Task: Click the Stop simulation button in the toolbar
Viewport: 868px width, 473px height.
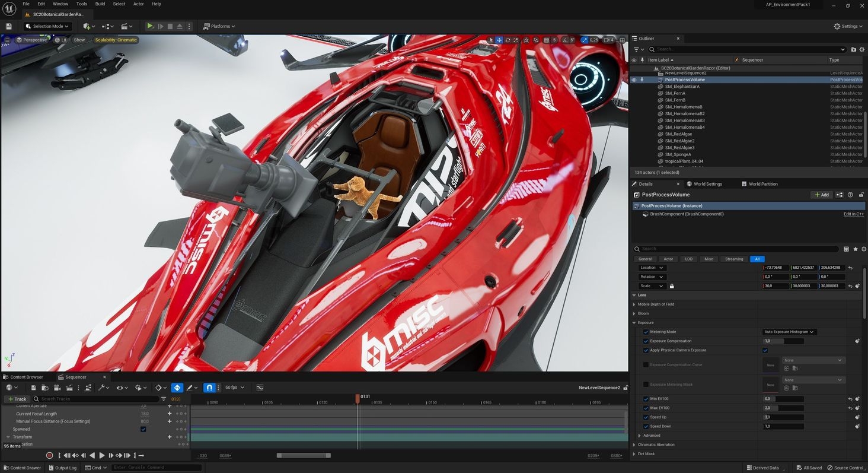Action: [170, 26]
